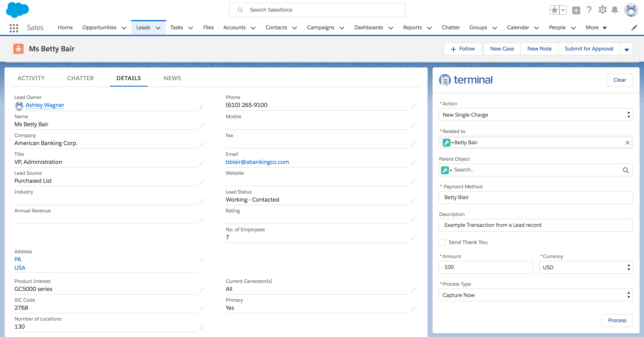Open more record actions dropdown arrow
Image resolution: width=644 pixels, height=337 pixels.
tap(627, 49)
